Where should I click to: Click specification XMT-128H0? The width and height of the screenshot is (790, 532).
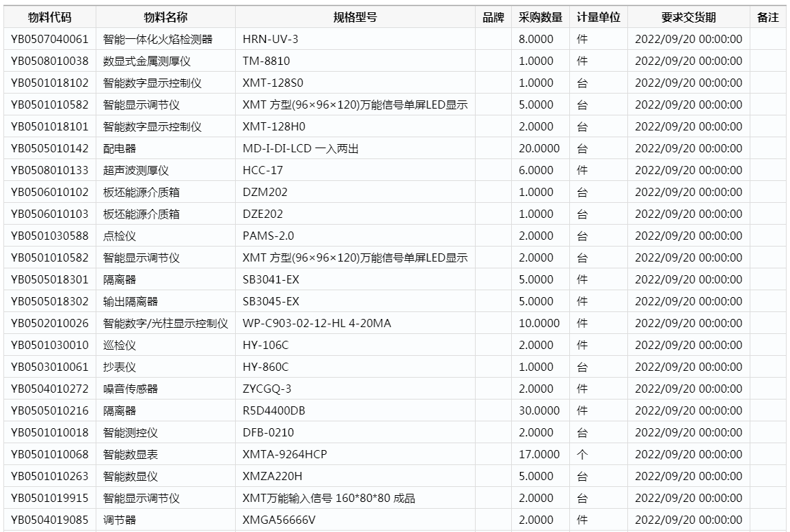274,127
